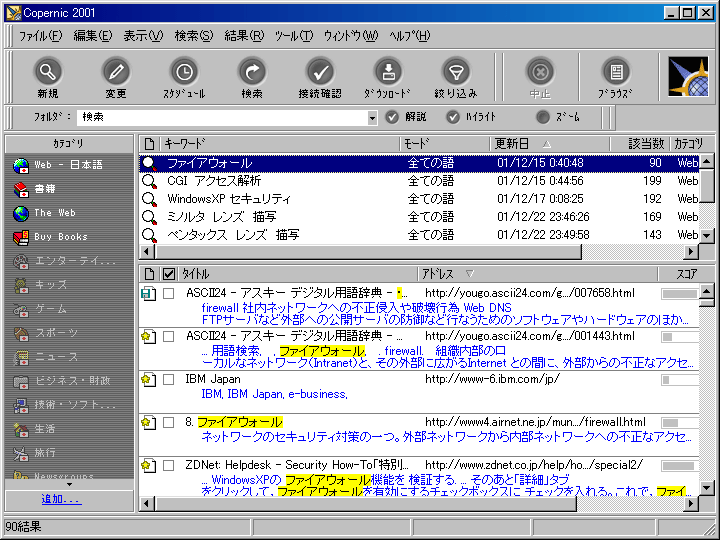This screenshot has height=540, width=720.
Task: Open the ツール(T) menu
Action: [294, 36]
